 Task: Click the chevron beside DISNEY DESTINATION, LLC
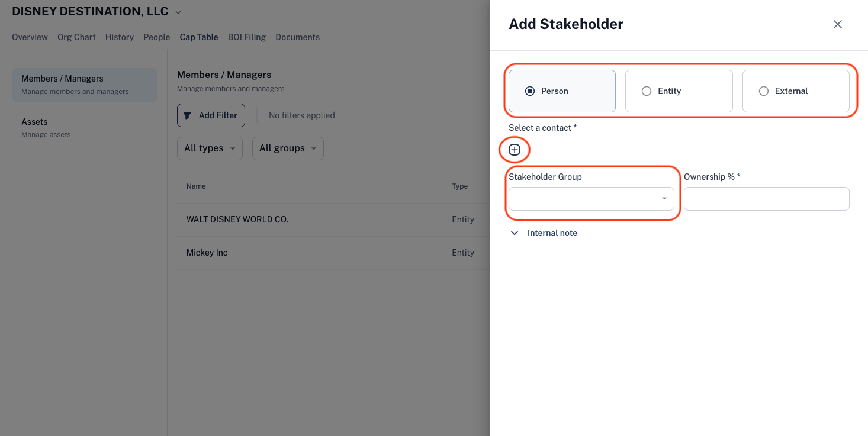[178, 12]
